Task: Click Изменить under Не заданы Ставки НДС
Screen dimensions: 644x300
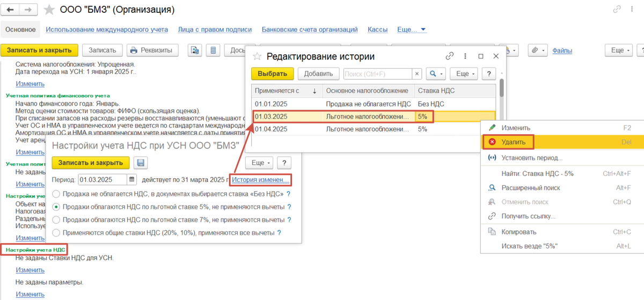Action: [x=30, y=270]
